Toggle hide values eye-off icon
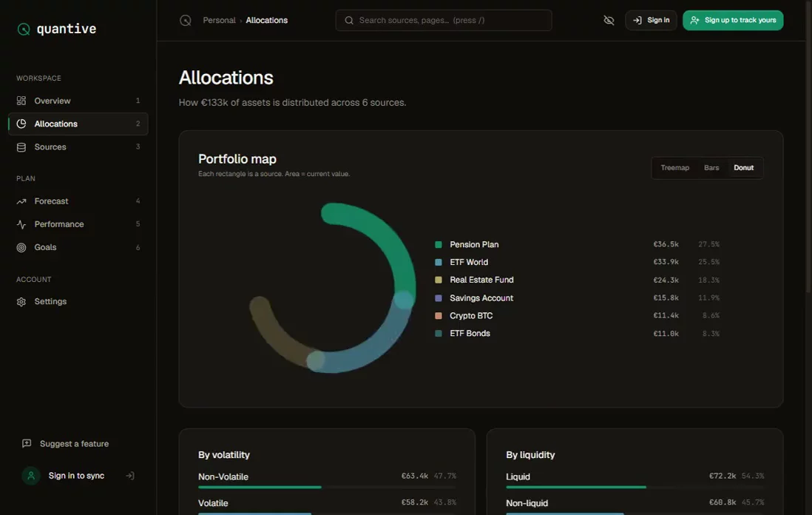The height and width of the screenshot is (515, 812). pos(609,20)
